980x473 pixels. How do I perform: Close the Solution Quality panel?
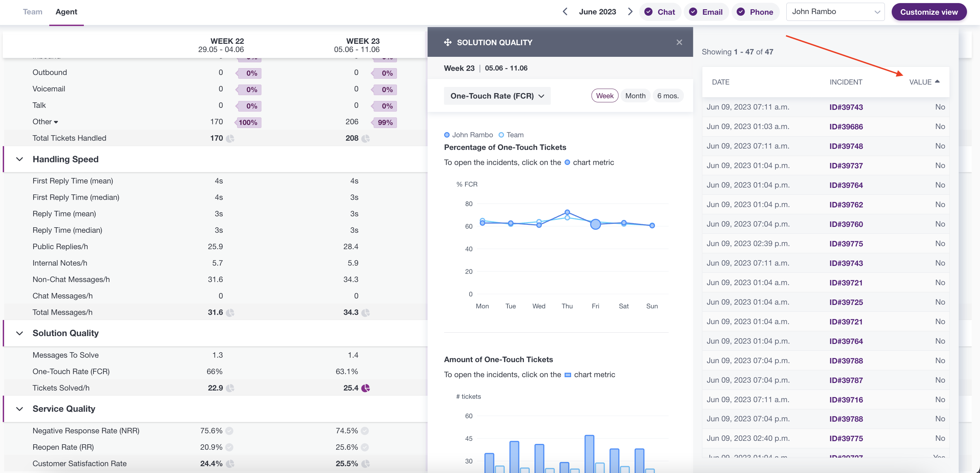point(679,42)
